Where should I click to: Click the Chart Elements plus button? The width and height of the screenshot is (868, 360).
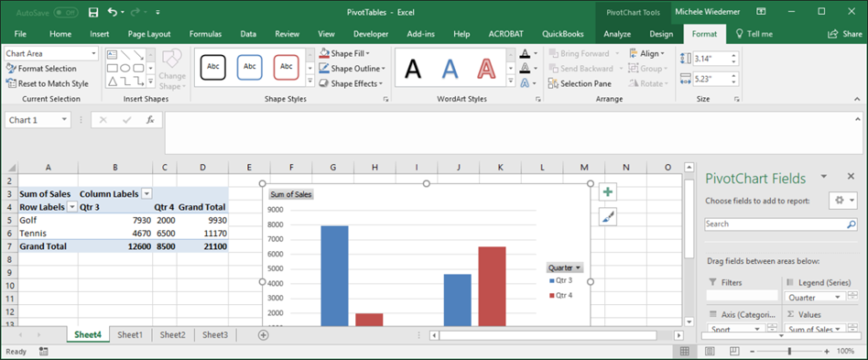[x=608, y=192]
